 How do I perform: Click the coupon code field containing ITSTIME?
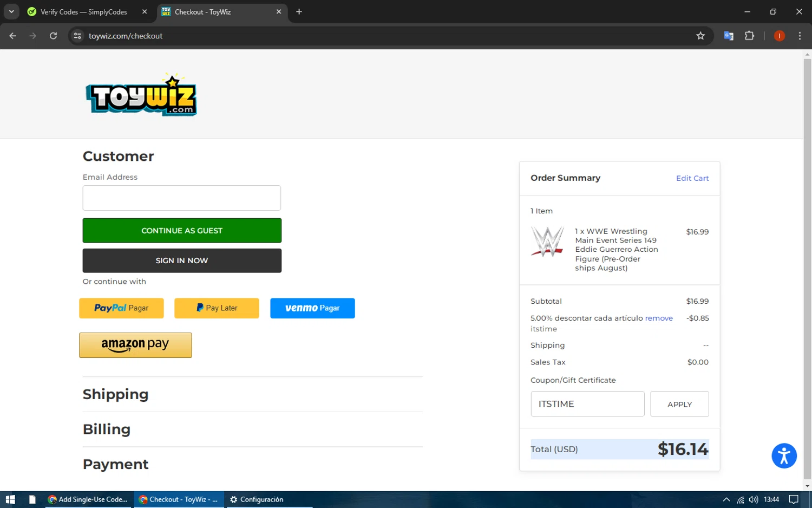[x=587, y=404]
